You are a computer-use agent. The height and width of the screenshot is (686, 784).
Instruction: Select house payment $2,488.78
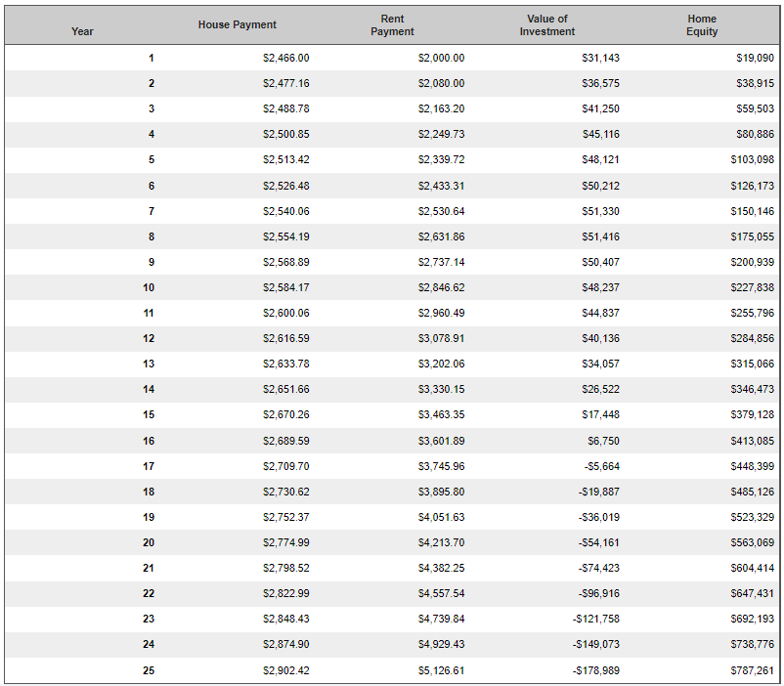coord(286,109)
